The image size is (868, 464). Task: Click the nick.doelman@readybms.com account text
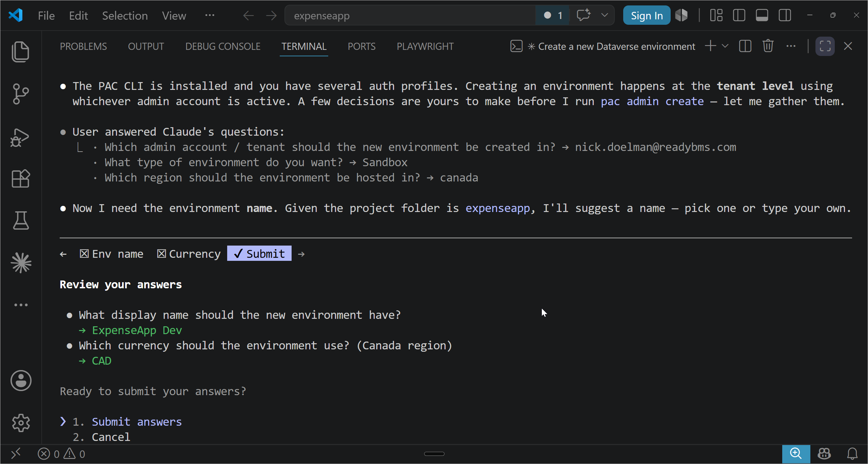coord(655,147)
